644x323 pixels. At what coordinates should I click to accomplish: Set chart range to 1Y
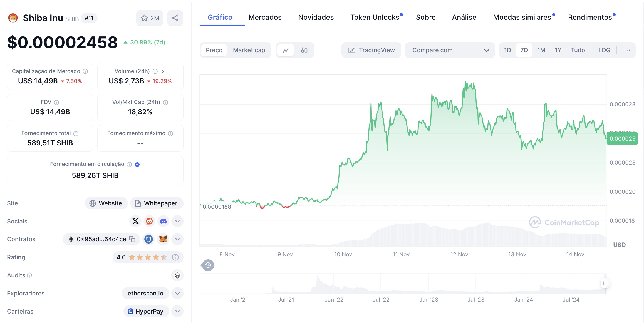point(558,50)
